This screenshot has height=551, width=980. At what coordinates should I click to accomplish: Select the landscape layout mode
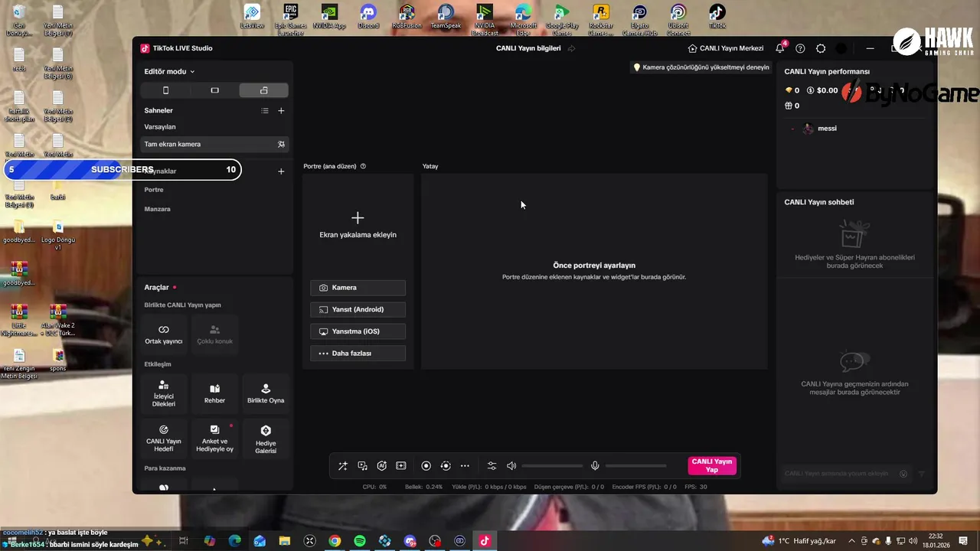point(214,90)
